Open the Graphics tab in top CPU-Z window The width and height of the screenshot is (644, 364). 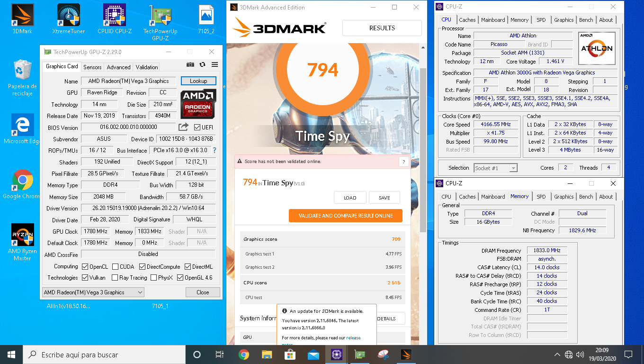(x=563, y=20)
